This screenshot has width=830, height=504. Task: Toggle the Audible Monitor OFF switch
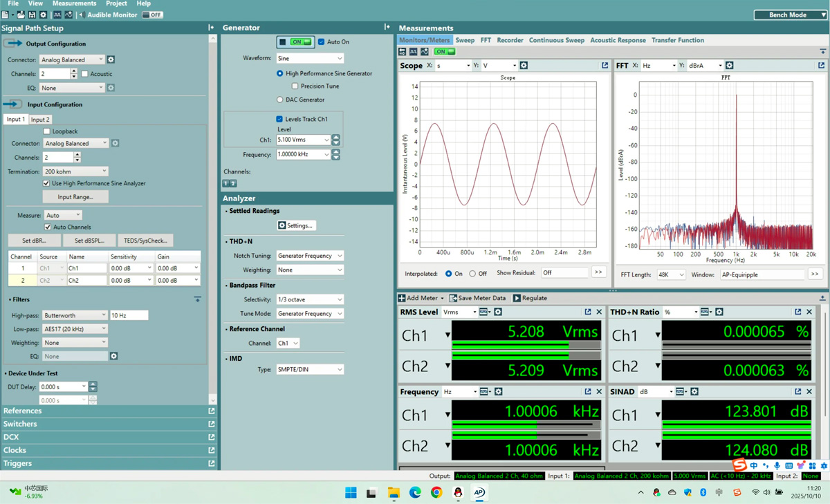(x=151, y=14)
